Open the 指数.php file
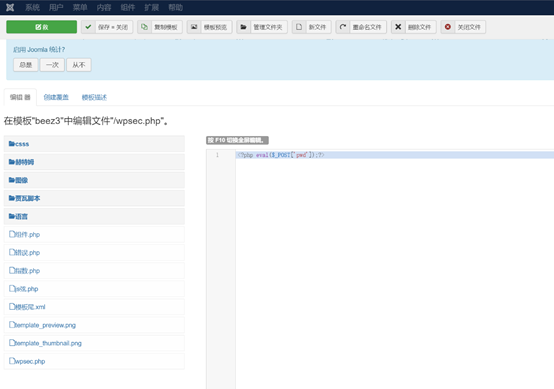 pos(94,271)
